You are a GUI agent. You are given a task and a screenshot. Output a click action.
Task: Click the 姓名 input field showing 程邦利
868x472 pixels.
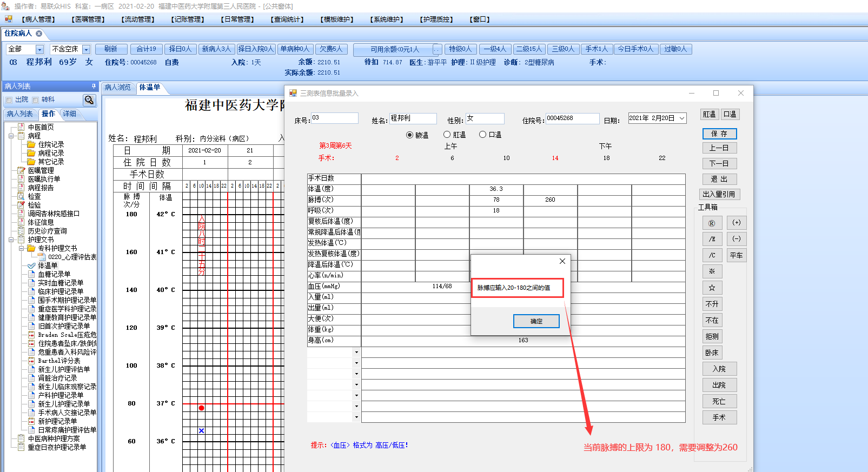click(413, 118)
